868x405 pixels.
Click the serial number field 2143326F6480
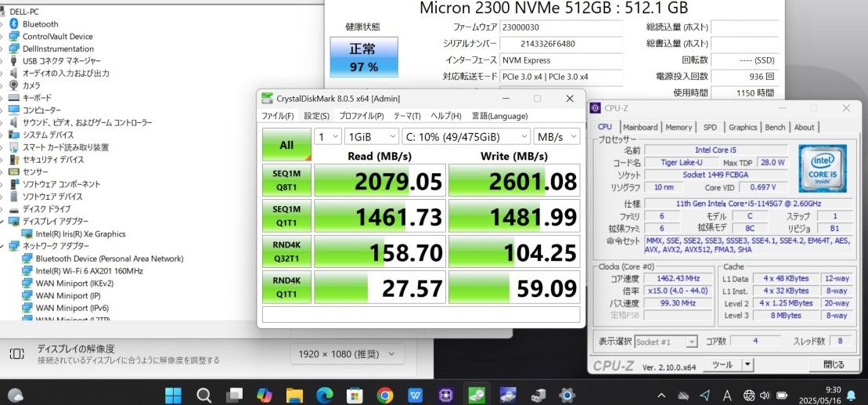coord(561,44)
